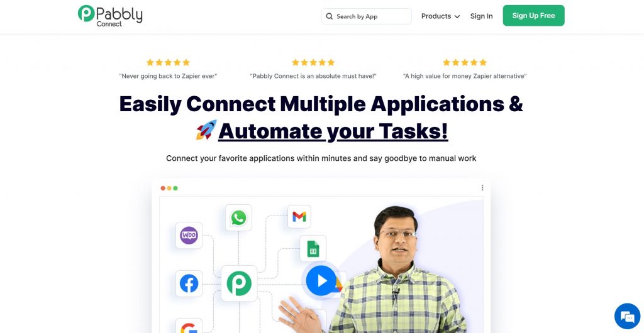Click the Facebook app icon
This screenshot has width=644, height=333.
(x=189, y=283)
